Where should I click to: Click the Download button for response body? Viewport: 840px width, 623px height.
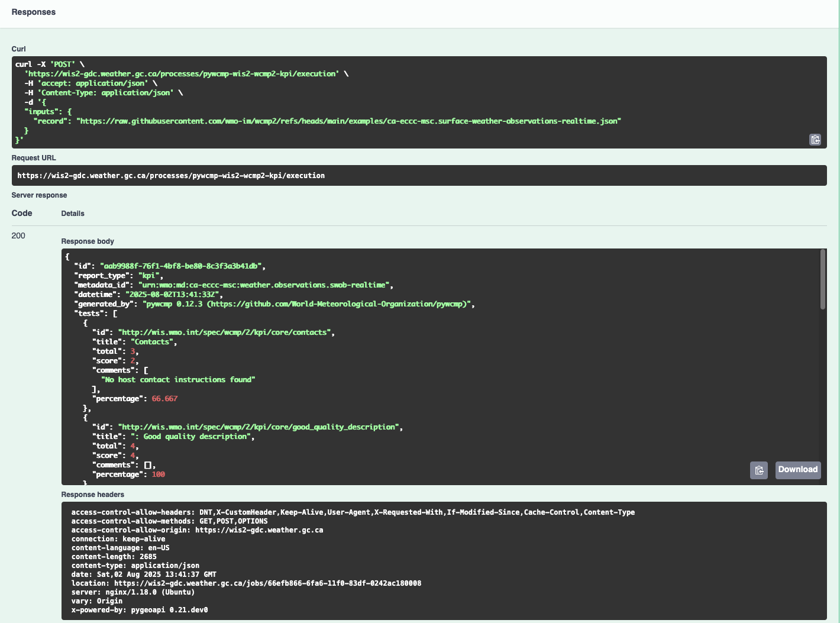tap(797, 469)
